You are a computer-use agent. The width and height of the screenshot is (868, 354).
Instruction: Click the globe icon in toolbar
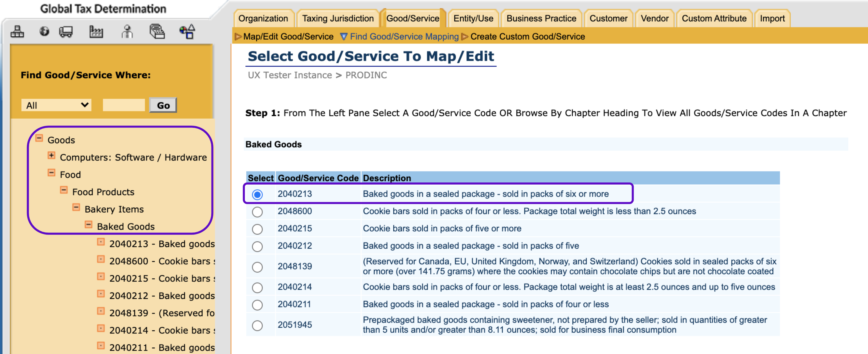pos(44,32)
